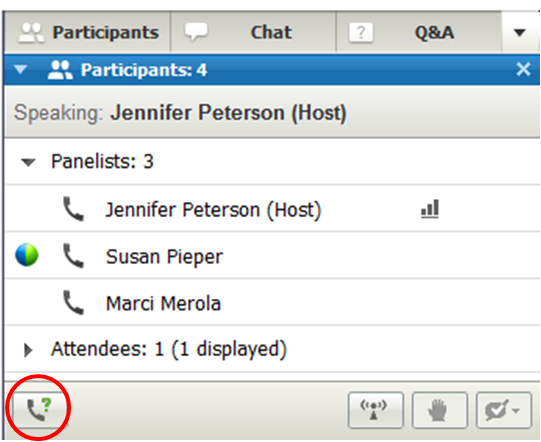
Task: Click phone icon next to Jennifer Peterson
Action: 73,209
